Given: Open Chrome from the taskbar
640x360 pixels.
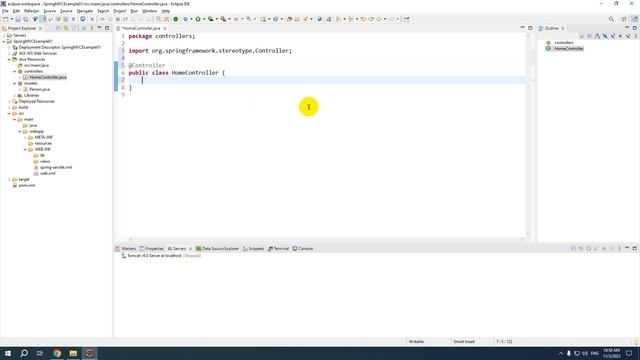Looking at the screenshot, I should tap(57, 353).
